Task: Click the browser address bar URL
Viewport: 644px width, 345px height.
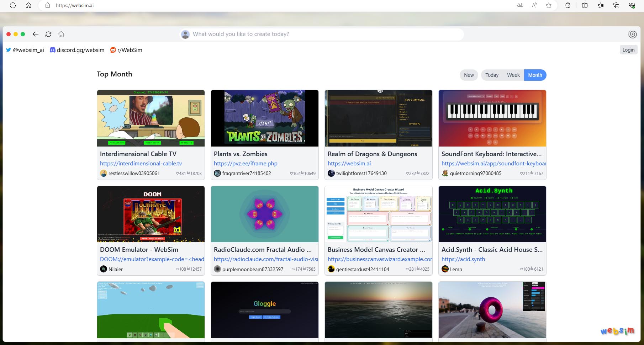Action: coord(75,5)
